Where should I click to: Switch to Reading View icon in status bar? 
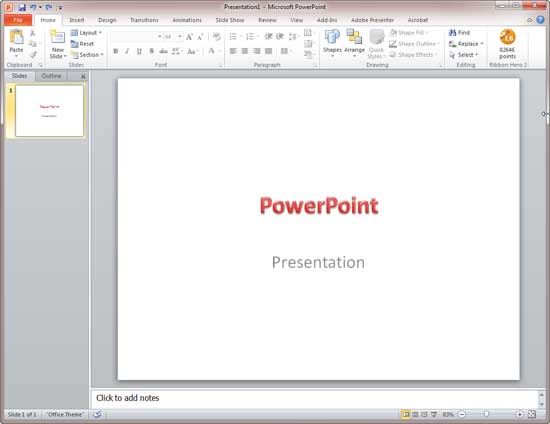tap(424, 415)
